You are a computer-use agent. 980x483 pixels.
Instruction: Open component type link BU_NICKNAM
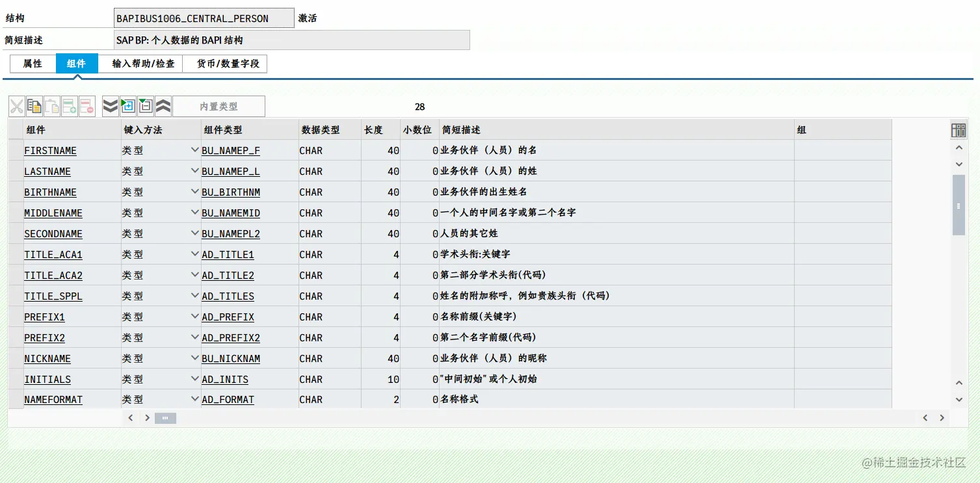[231, 359]
